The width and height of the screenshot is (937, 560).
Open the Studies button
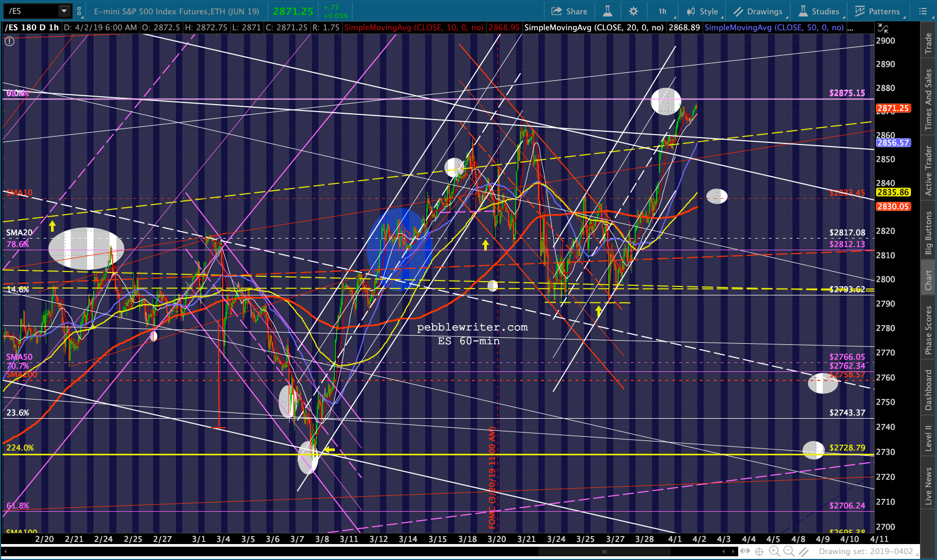pyautogui.click(x=819, y=11)
